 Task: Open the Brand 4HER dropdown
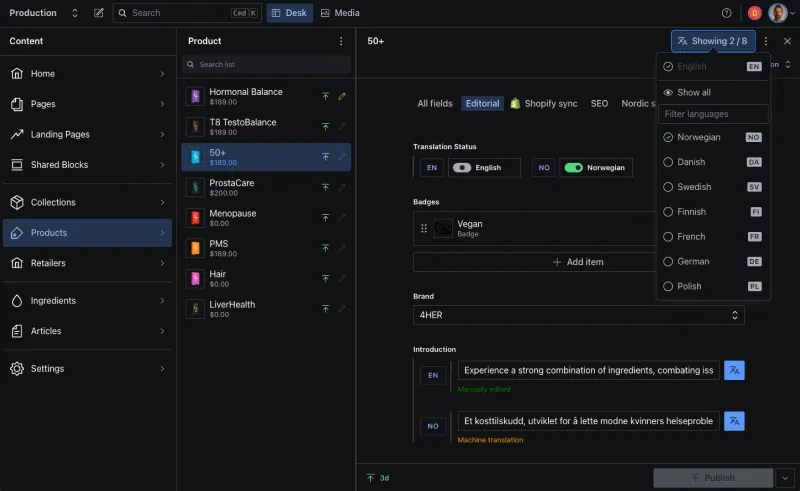pyautogui.click(x=578, y=315)
